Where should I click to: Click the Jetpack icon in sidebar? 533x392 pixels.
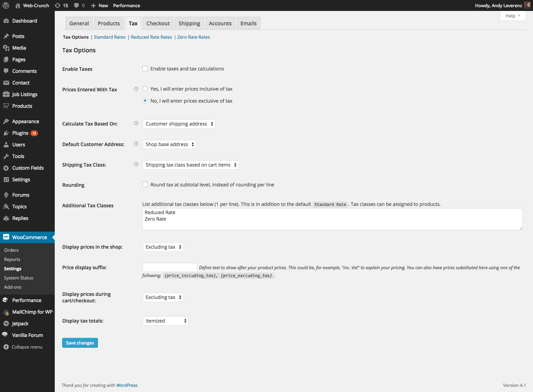6,324
